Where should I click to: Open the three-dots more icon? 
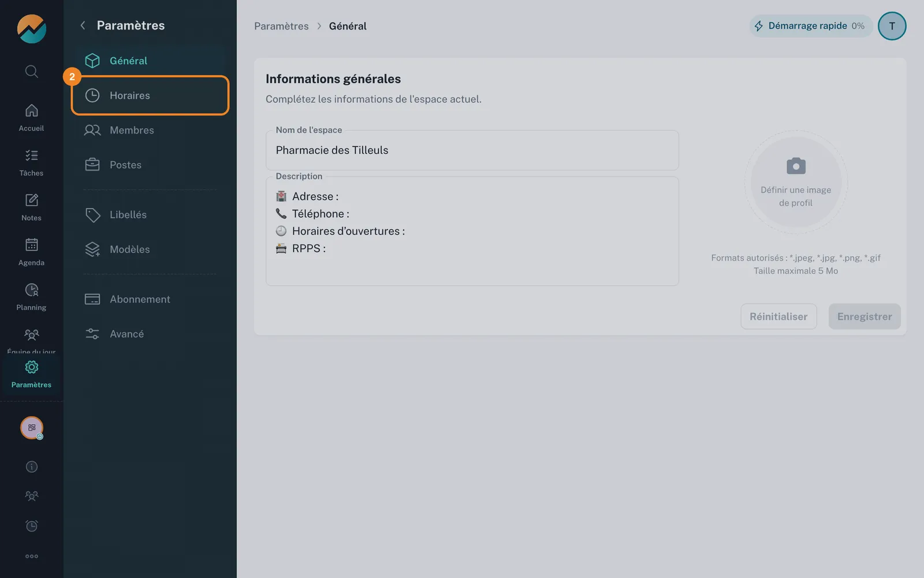[x=32, y=556]
